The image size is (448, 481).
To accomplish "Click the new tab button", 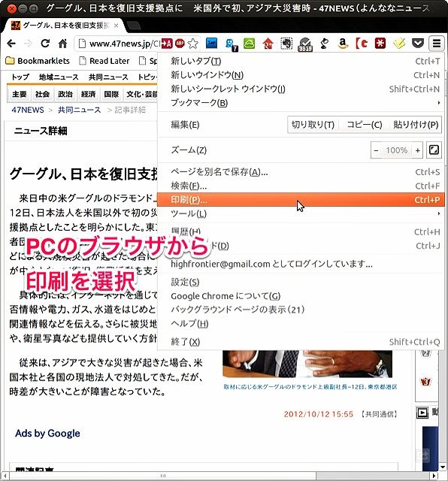I will 134,26.
